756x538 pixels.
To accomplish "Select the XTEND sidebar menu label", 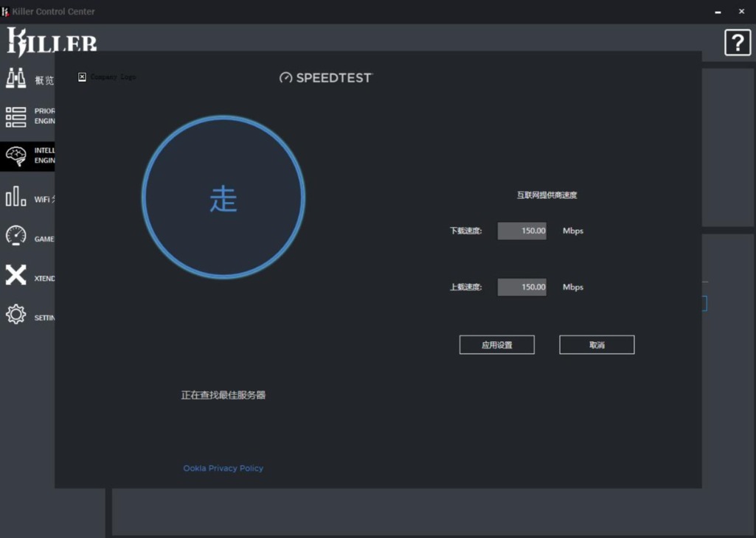I will point(44,279).
